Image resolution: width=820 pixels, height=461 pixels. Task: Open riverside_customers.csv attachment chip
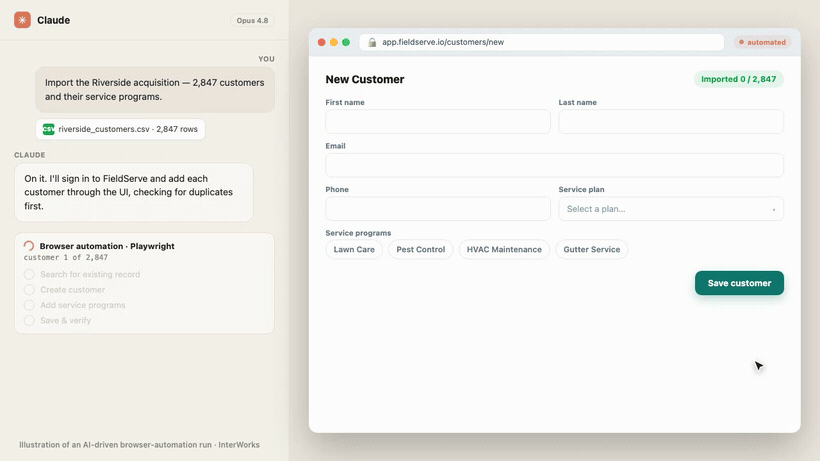pos(120,129)
